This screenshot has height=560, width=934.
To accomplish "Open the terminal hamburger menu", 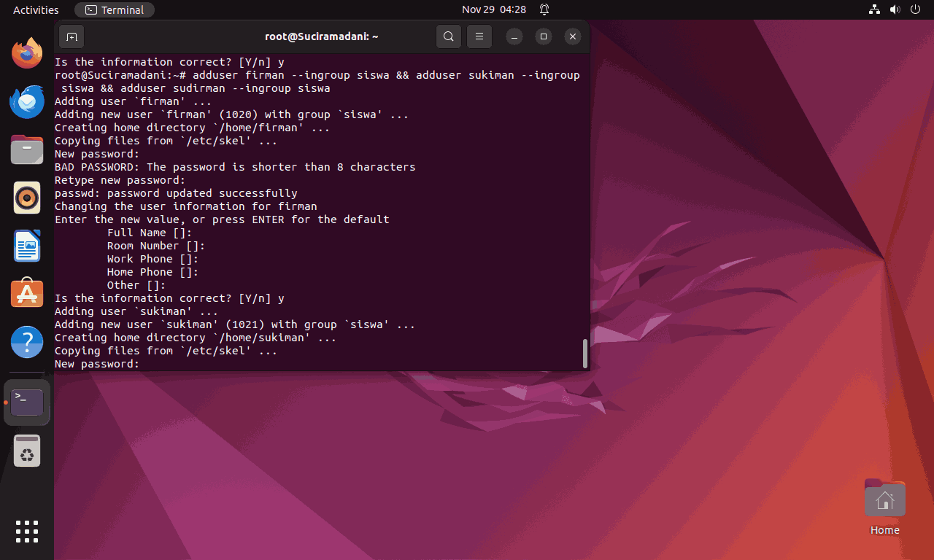I will point(479,36).
